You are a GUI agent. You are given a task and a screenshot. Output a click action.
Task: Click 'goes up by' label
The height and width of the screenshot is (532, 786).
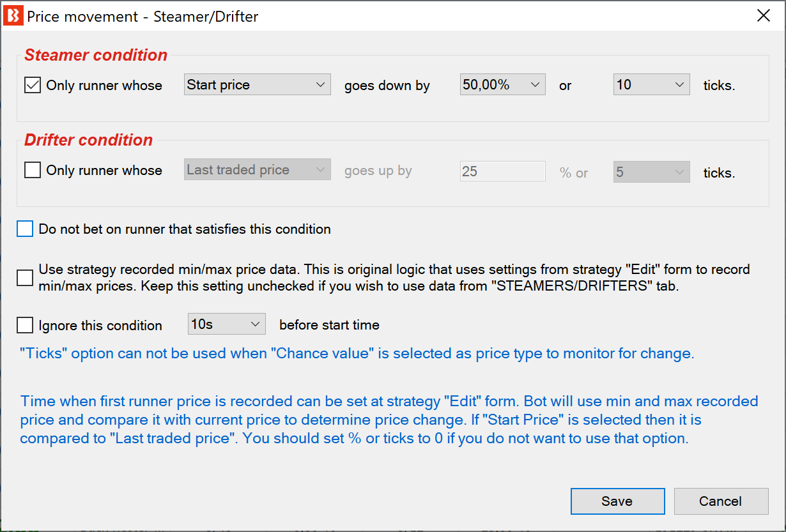378,171
